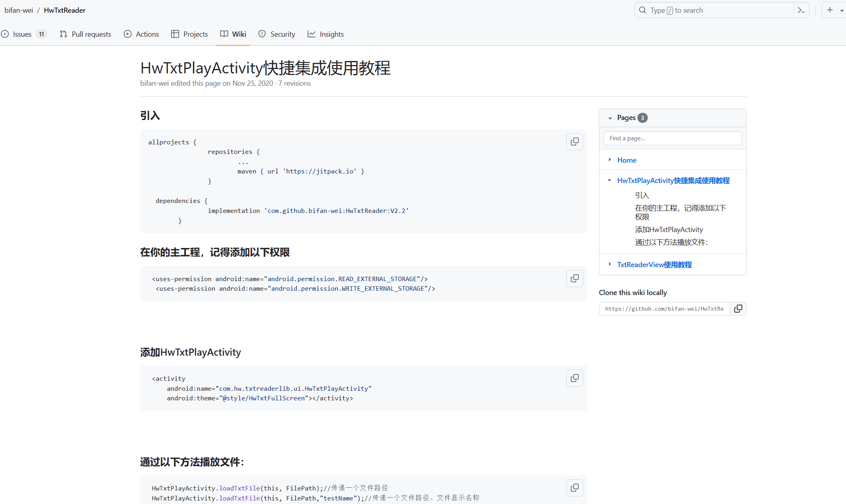This screenshot has width=846, height=504.
Task: Click the implementation dependency line
Action: (x=308, y=211)
